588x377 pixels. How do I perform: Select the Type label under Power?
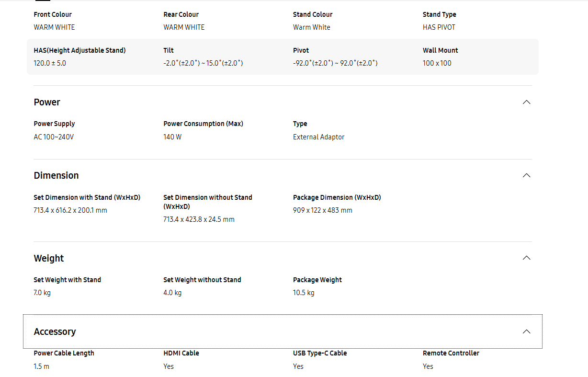click(x=300, y=124)
